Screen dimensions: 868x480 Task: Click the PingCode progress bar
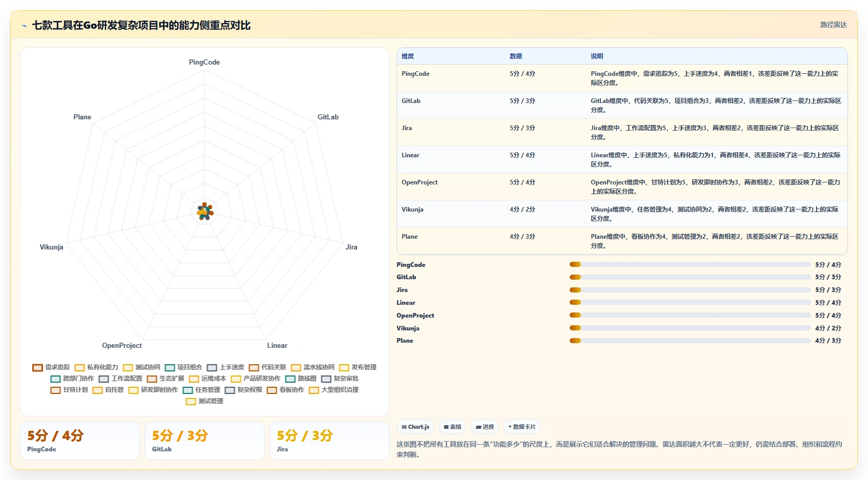(x=690, y=265)
